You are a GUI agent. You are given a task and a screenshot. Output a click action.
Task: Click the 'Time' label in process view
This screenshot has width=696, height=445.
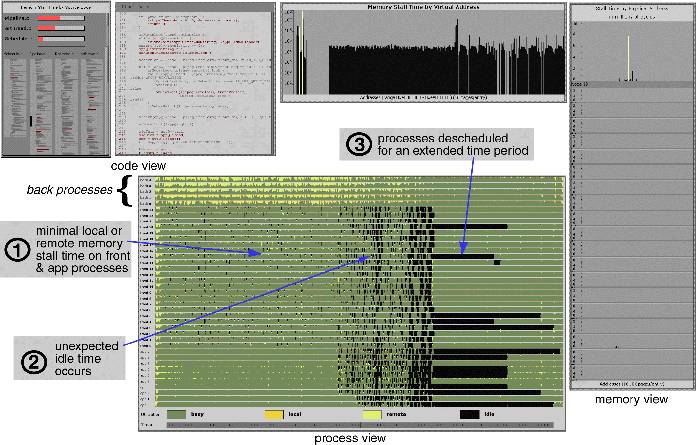pos(146,425)
